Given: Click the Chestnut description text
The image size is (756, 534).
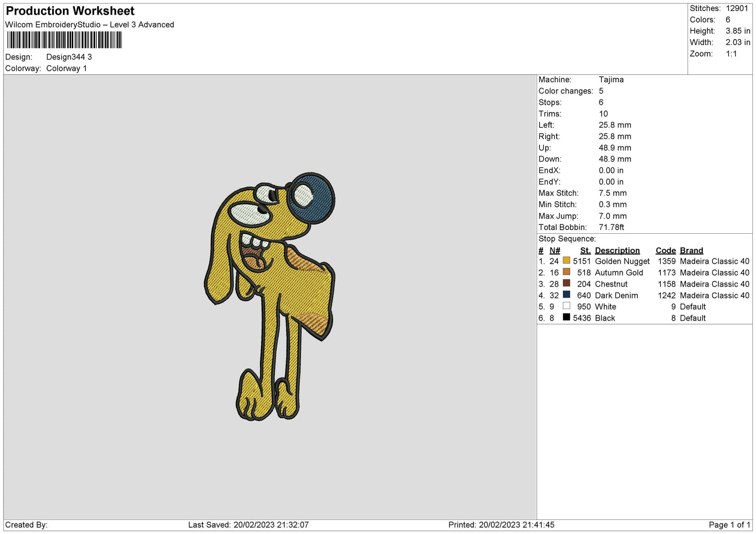Looking at the screenshot, I should click(611, 284).
